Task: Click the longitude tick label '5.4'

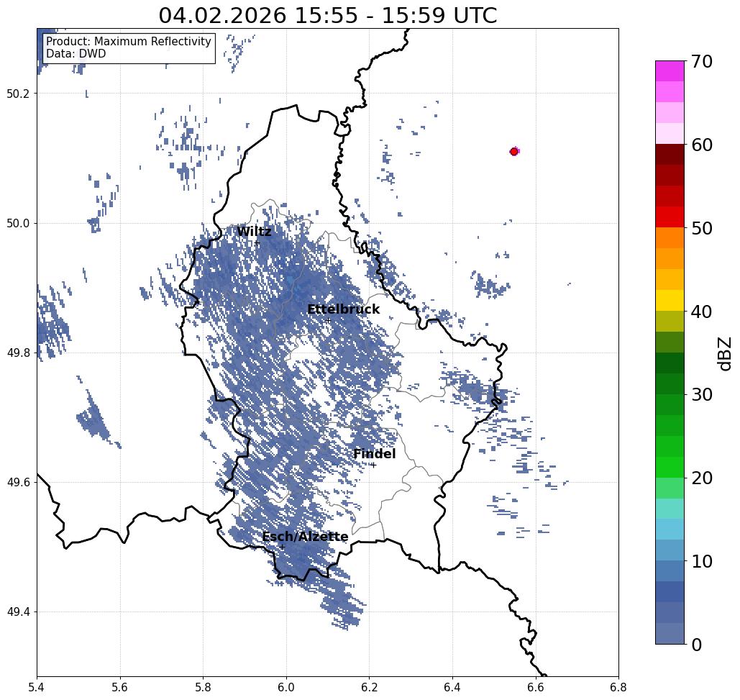Action: point(37,687)
